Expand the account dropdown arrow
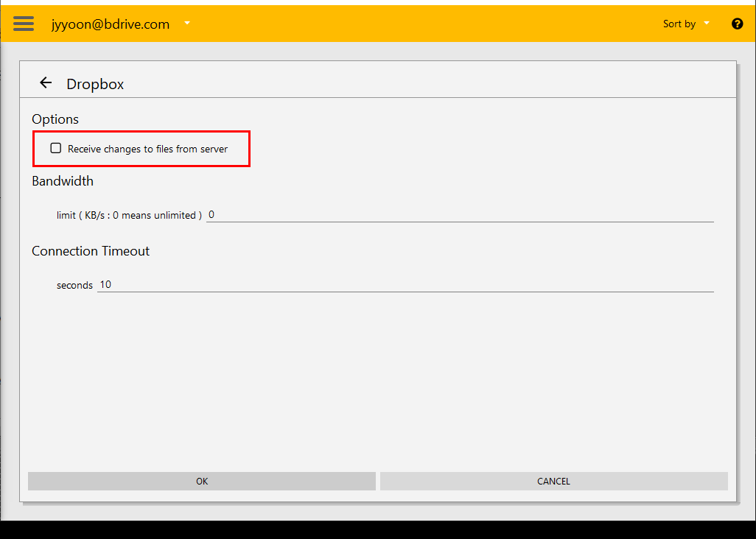The width and height of the screenshot is (756, 539). point(187,23)
